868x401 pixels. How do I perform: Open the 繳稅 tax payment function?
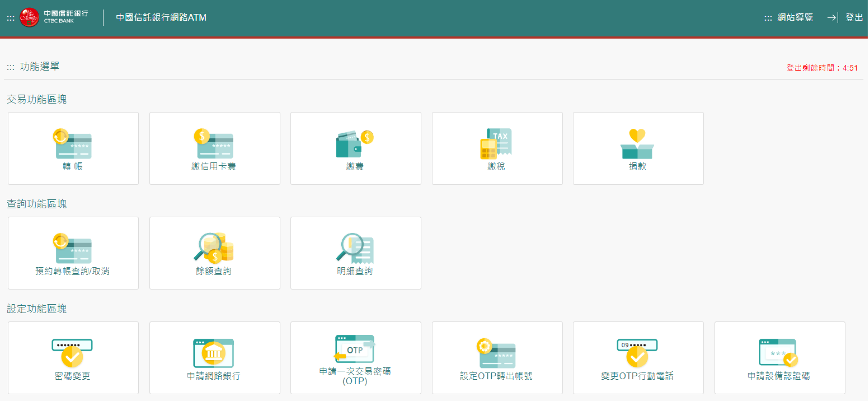pyautogui.click(x=497, y=148)
